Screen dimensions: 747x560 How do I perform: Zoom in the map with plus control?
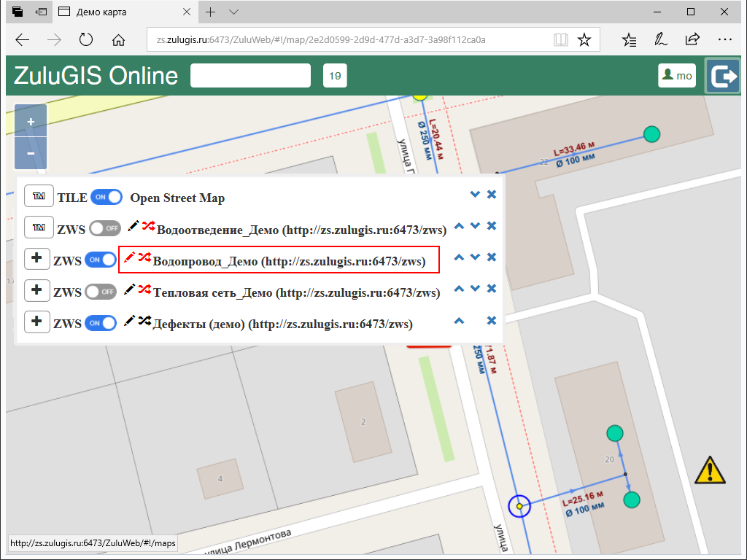coord(31,121)
